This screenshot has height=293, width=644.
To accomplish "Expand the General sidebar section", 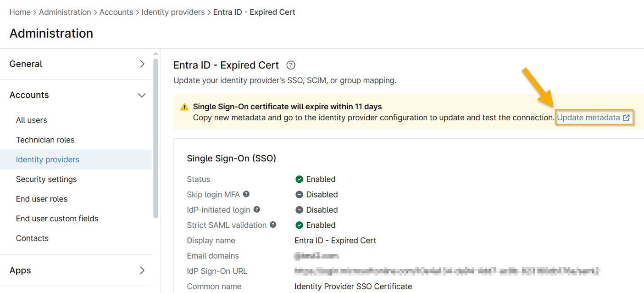I will pyautogui.click(x=142, y=64).
